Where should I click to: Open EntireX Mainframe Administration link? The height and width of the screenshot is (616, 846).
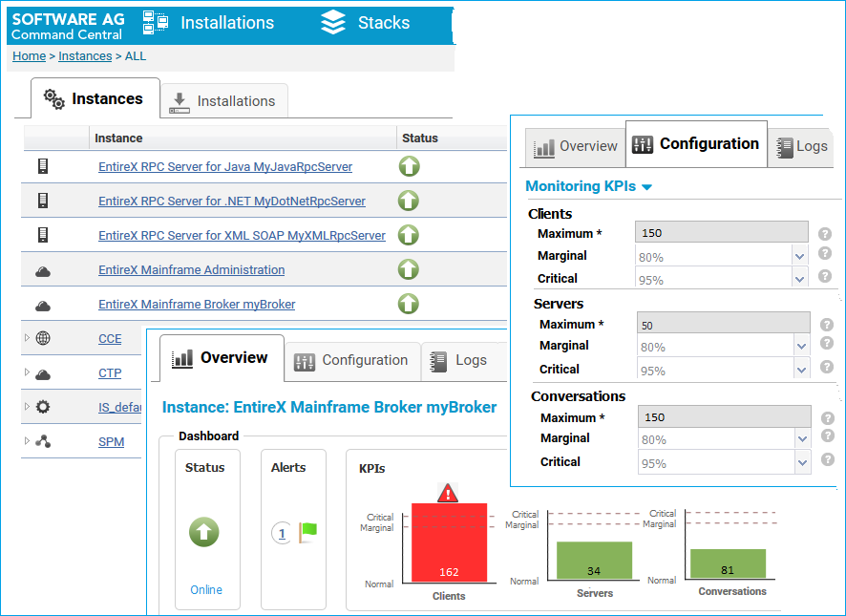point(192,270)
